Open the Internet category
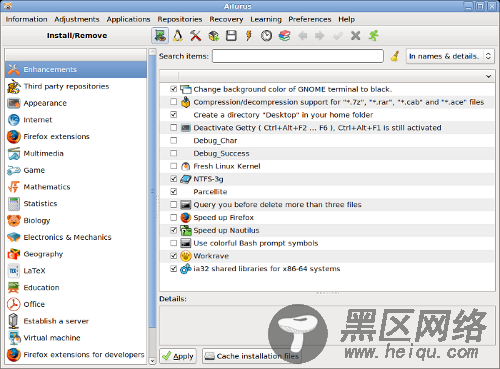 76,120
